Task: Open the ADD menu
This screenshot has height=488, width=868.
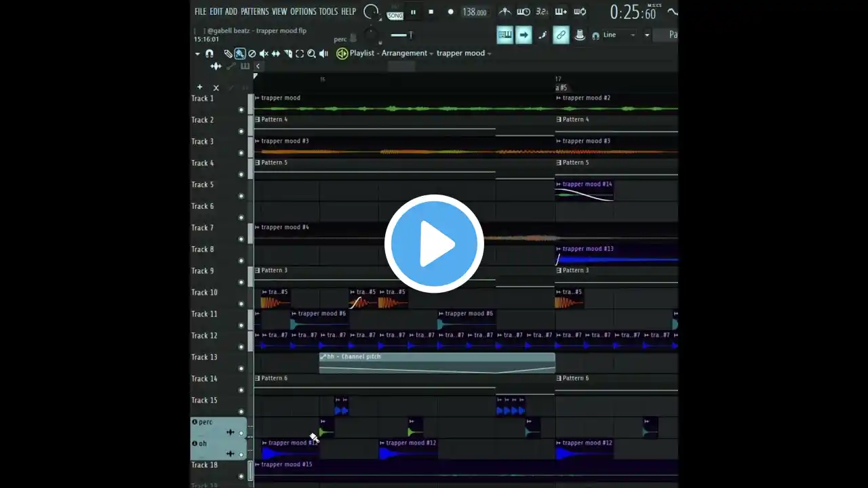Action: [231, 12]
